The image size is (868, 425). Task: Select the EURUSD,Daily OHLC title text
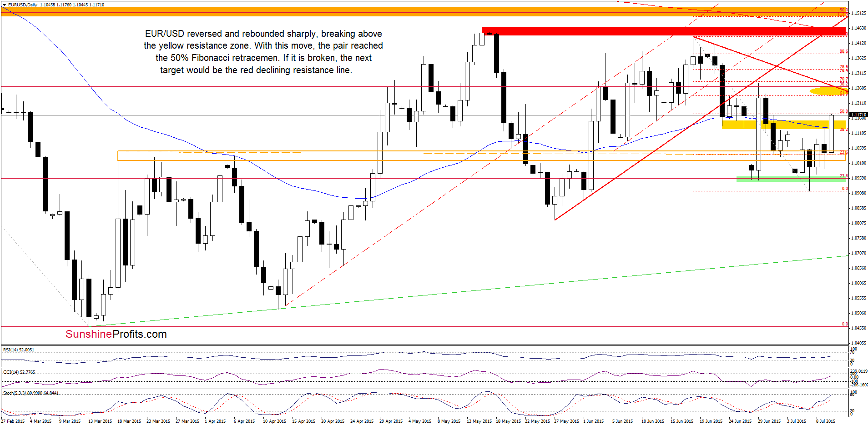[x=56, y=5]
